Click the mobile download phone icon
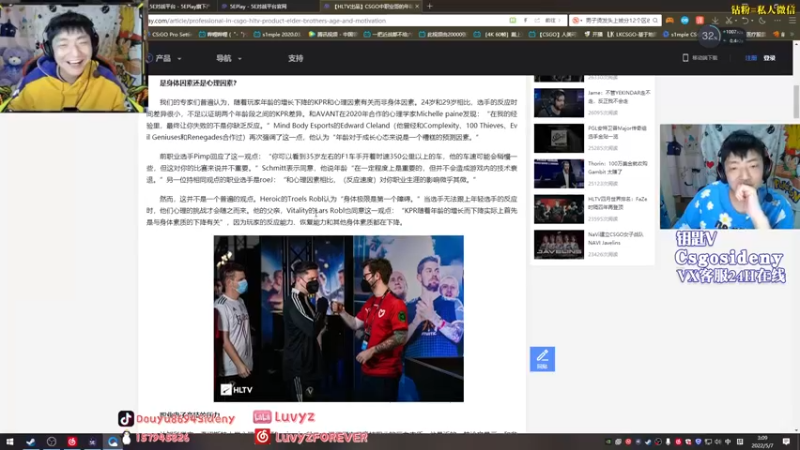The height and width of the screenshot is (450, 800). click(x=685, y=58)
